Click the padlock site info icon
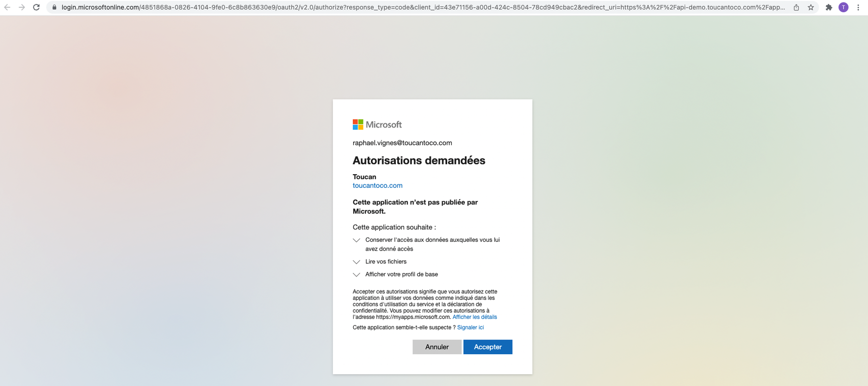Screen dimensions: 868x386 [54, 7]
